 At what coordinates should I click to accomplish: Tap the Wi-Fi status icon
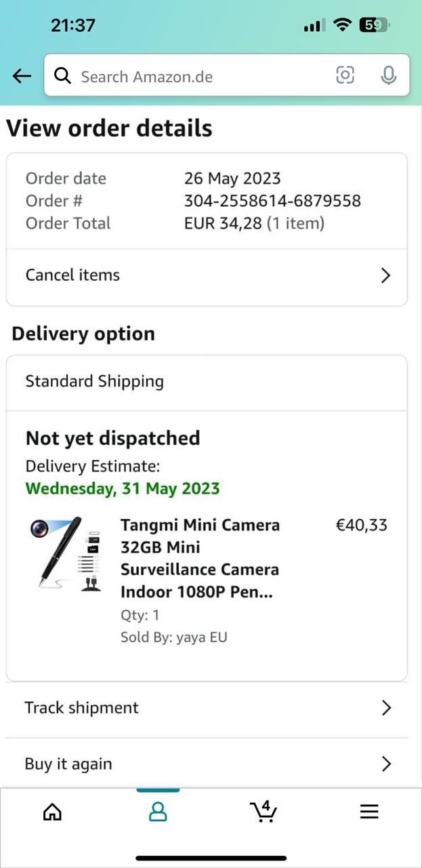click(343, 26)
